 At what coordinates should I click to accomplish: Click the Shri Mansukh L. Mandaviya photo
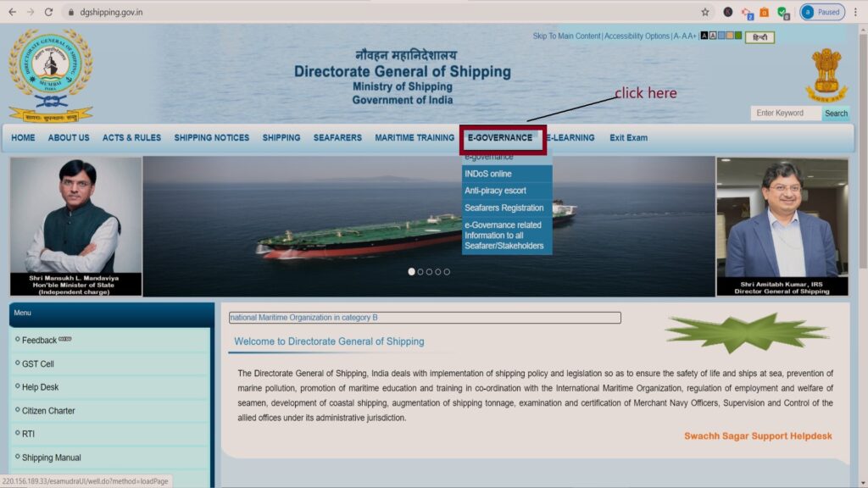point(75,227)
